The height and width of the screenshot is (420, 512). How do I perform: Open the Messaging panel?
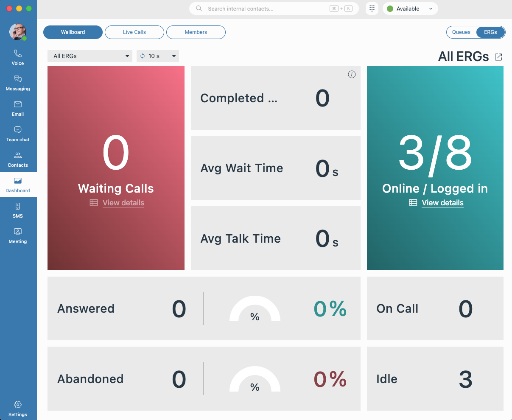[x=18, y=83]
